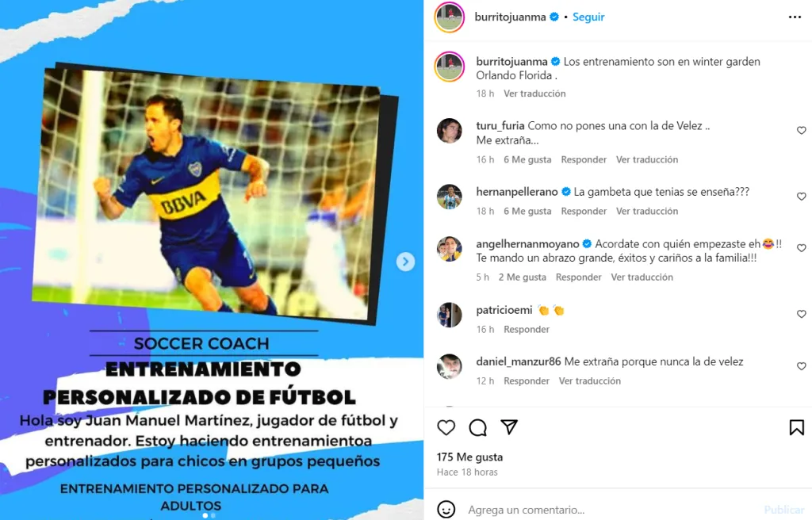The image size is (812, 520).
Task: Open the comment bubble icon
Action: 477,427
